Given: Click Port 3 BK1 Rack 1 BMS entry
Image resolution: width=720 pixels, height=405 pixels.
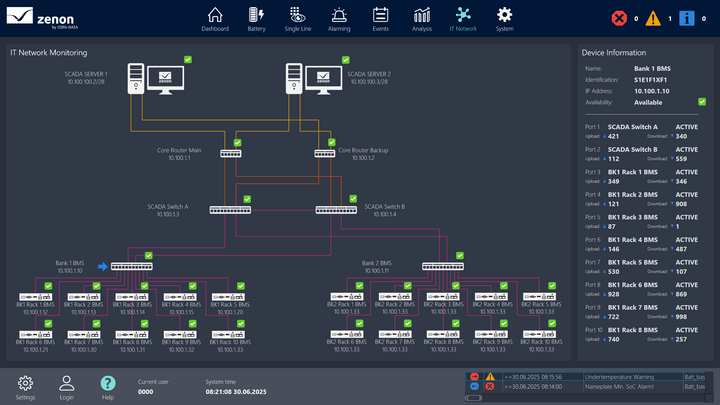Looking at the screenshot, I should coord(642,176).
